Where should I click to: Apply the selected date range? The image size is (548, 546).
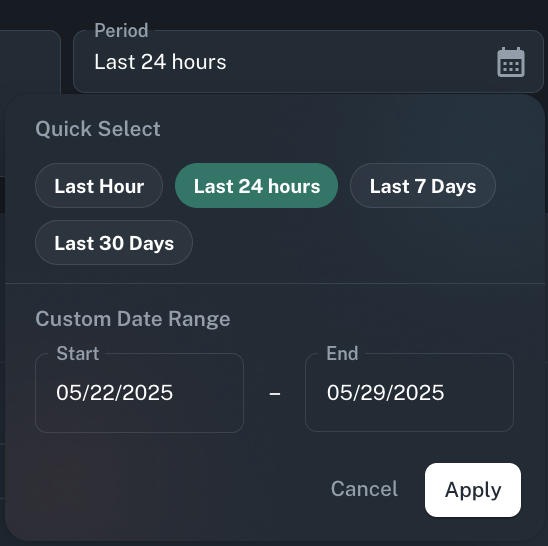473,490
